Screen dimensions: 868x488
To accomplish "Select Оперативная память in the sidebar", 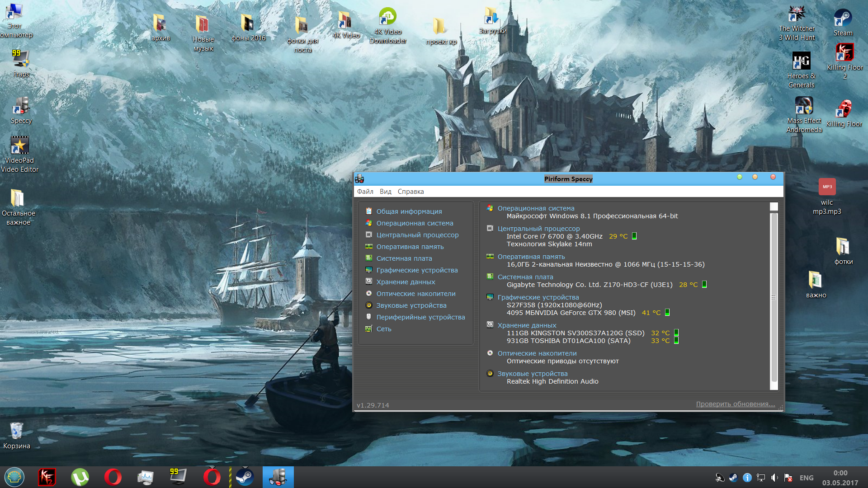I will tap(410, 247).
